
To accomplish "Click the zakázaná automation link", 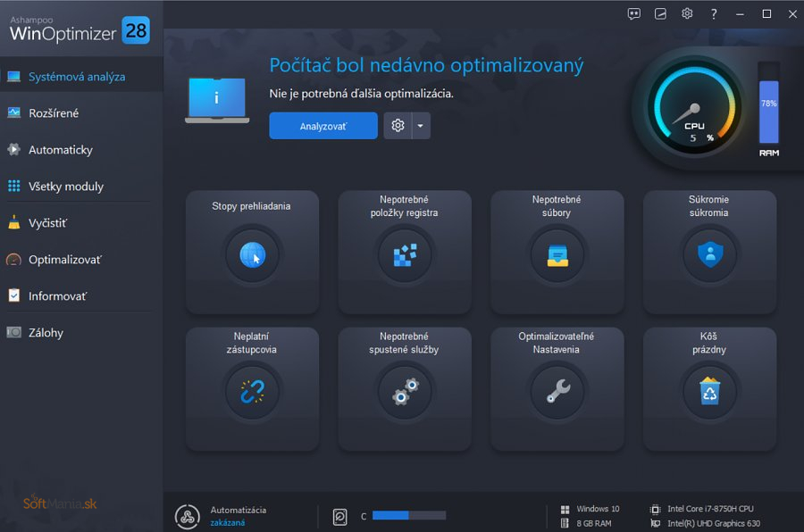I will (228, 523).
